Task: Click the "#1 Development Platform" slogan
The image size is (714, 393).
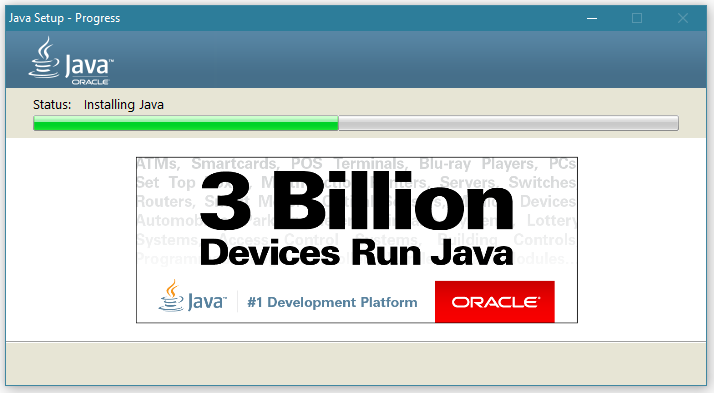Action: 332,302
